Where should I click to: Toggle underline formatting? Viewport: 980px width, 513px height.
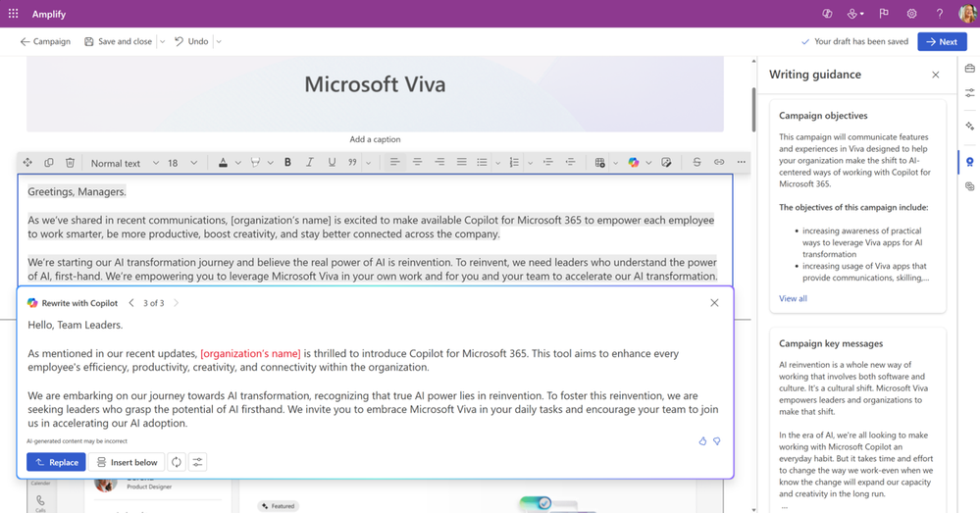pos(332,163)
